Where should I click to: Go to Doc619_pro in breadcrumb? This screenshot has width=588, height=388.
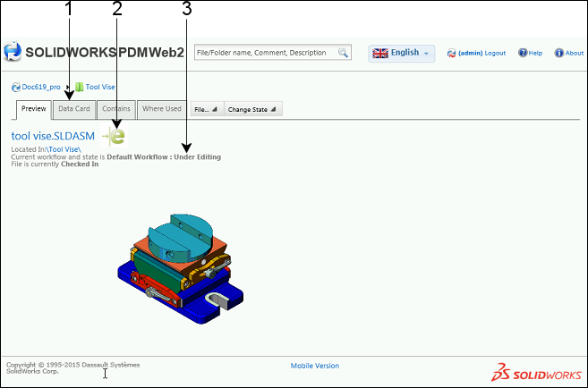click(41, 87)
